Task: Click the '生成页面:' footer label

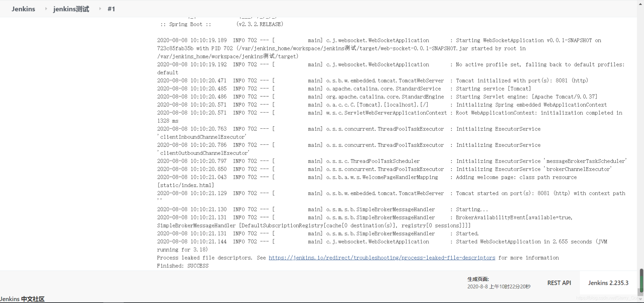Action: (478, 279)
